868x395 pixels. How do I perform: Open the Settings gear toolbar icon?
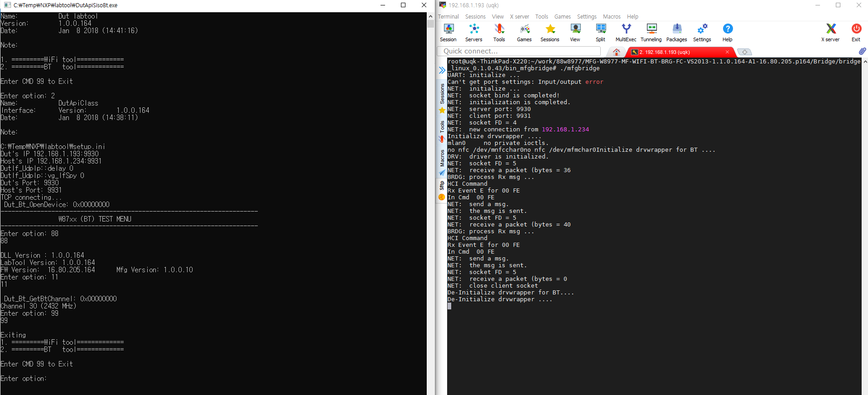point(702,33)
